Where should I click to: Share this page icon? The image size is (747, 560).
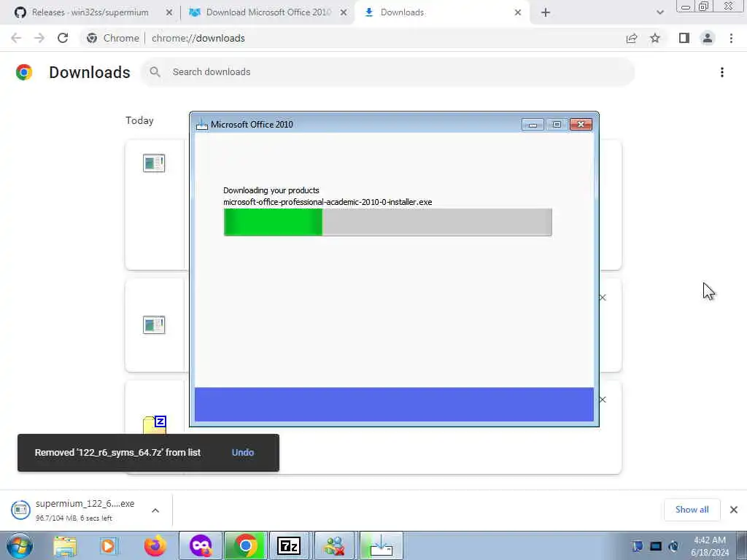click(x=632, y=38)
